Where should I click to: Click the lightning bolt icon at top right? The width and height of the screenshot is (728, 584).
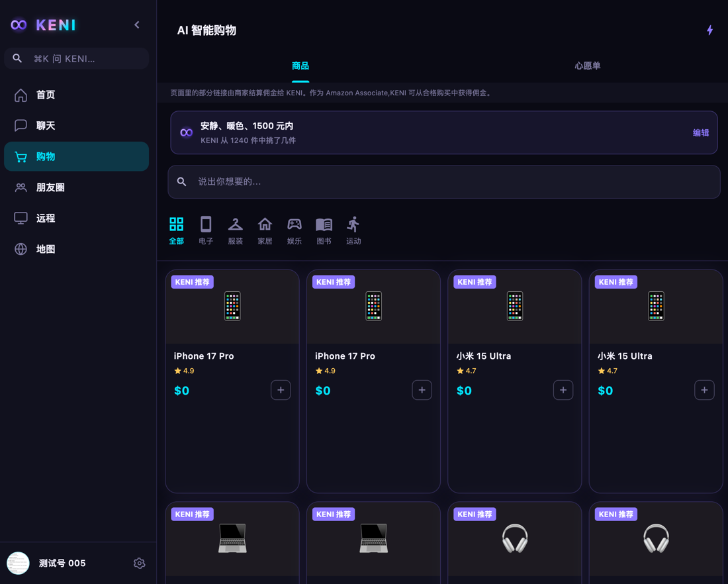point(710,30)
